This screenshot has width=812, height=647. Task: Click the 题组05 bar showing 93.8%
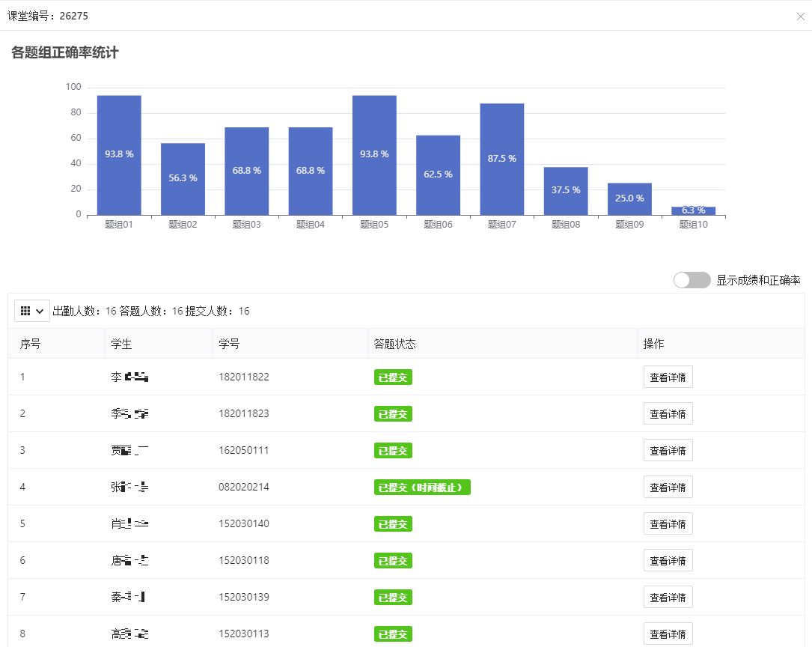[x=374, y=155]
